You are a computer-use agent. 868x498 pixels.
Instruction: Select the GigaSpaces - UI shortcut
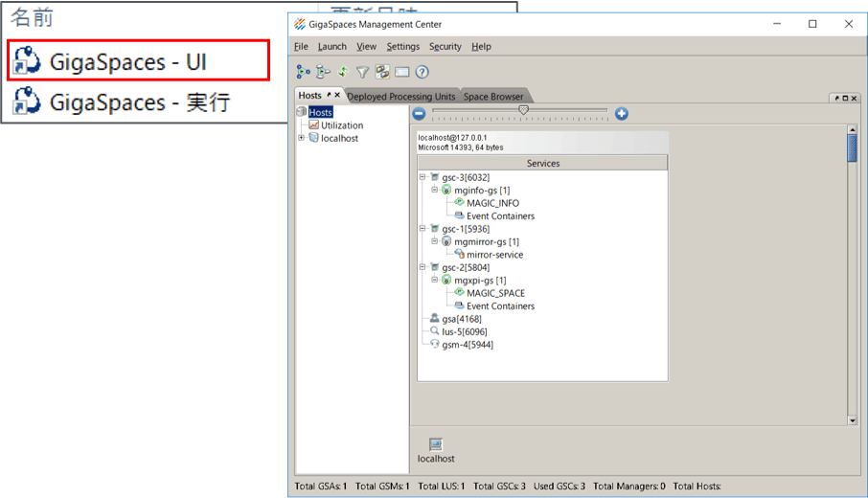tap(135, 62)
